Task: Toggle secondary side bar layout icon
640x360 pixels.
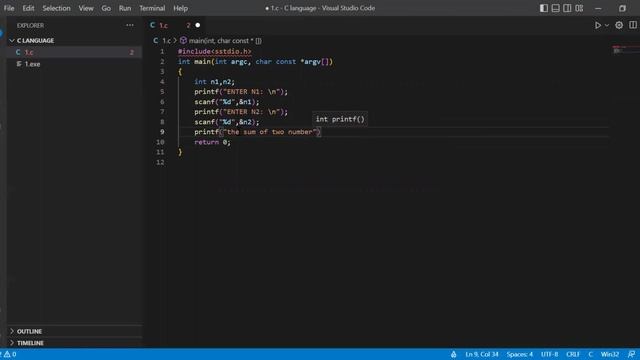Action: pos(567,8)
